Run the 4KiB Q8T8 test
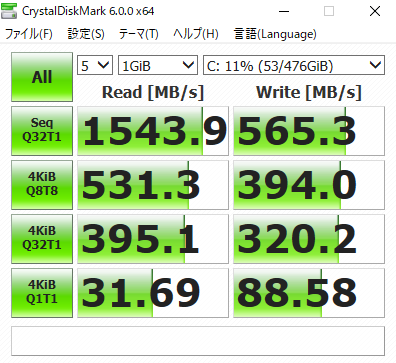The width and height of the screenshot is (396, 363). click(x=42, y=185)
